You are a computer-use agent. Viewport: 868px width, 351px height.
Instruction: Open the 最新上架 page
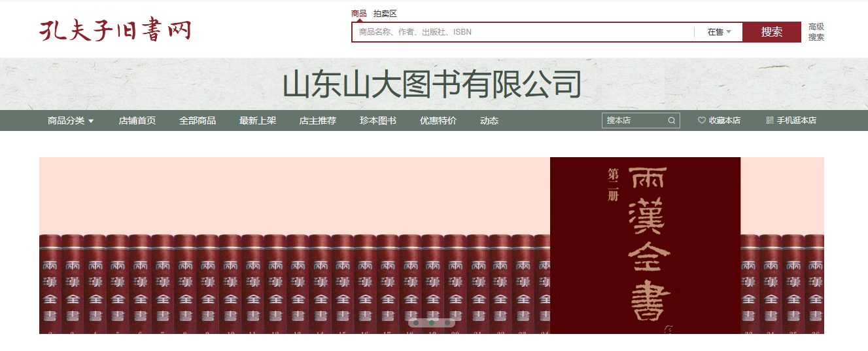coord(258,120)
